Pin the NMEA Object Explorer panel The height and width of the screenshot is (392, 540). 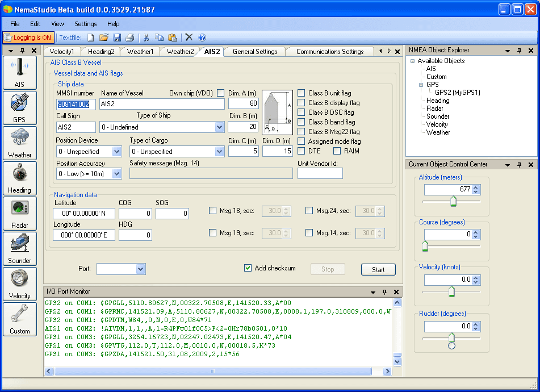[x=520, y=51]
